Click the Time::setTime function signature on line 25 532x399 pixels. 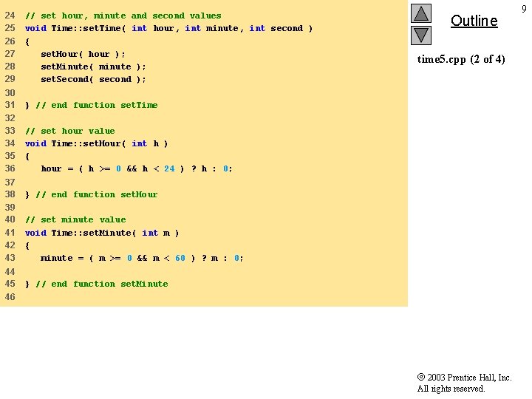click(168, 28)
